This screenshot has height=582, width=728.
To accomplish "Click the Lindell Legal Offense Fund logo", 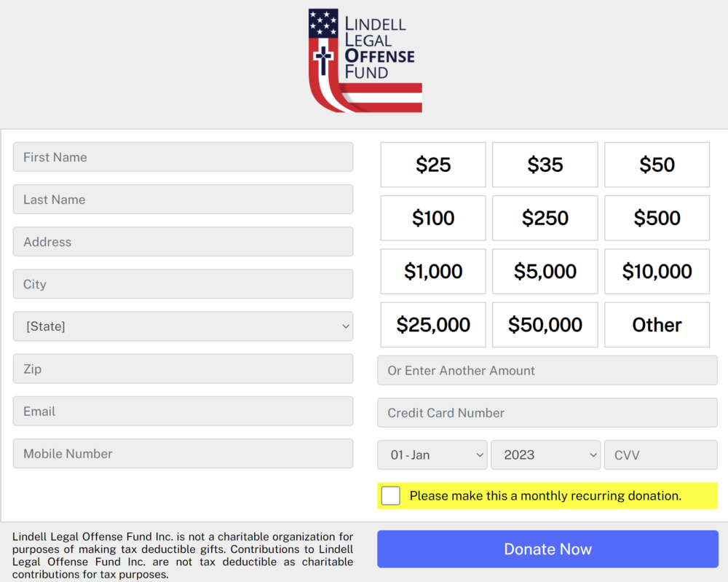I will point(365,60).
